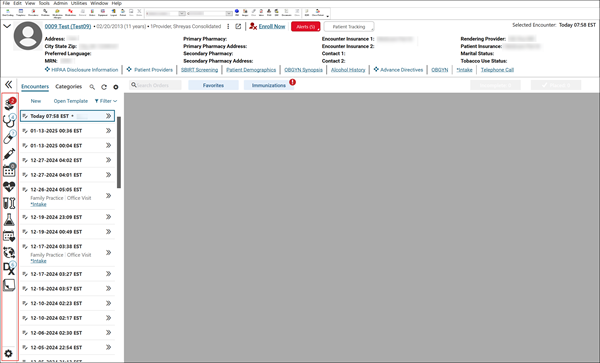Viewport: 600px width, 363px height.
Task: Open the medication pill sidebar icon
Action: tap(9, 137)
